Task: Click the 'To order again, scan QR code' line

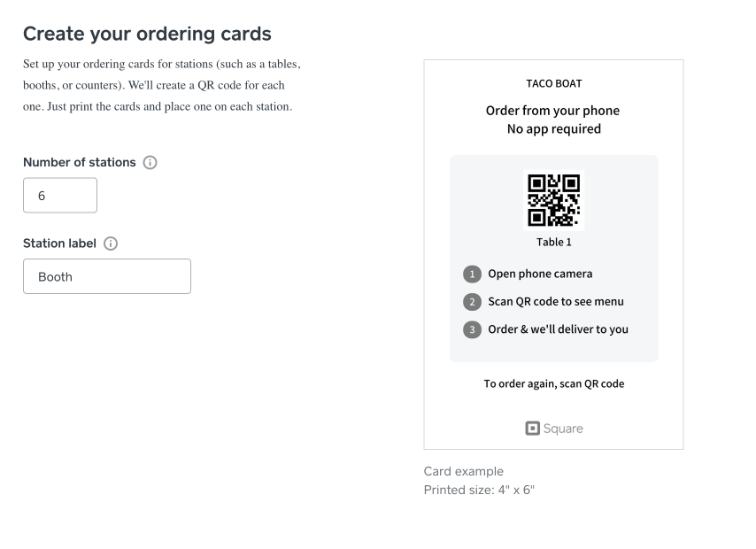Action: click(553, 384)
